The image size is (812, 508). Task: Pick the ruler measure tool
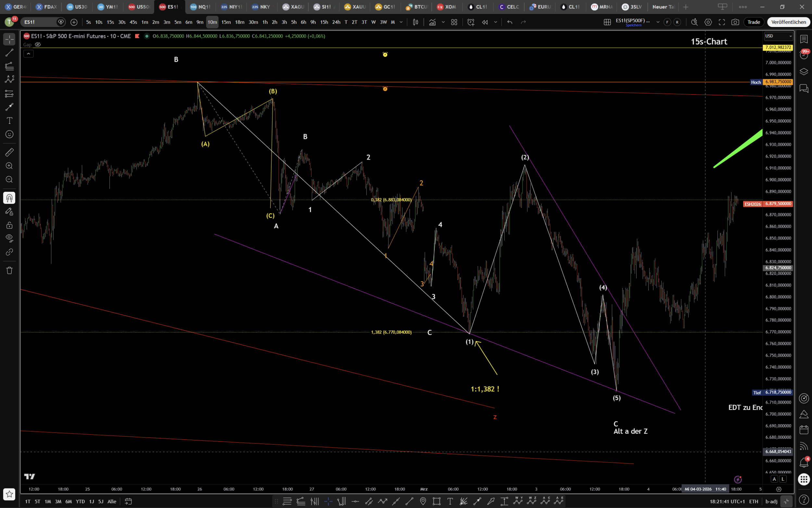(9, 152)
